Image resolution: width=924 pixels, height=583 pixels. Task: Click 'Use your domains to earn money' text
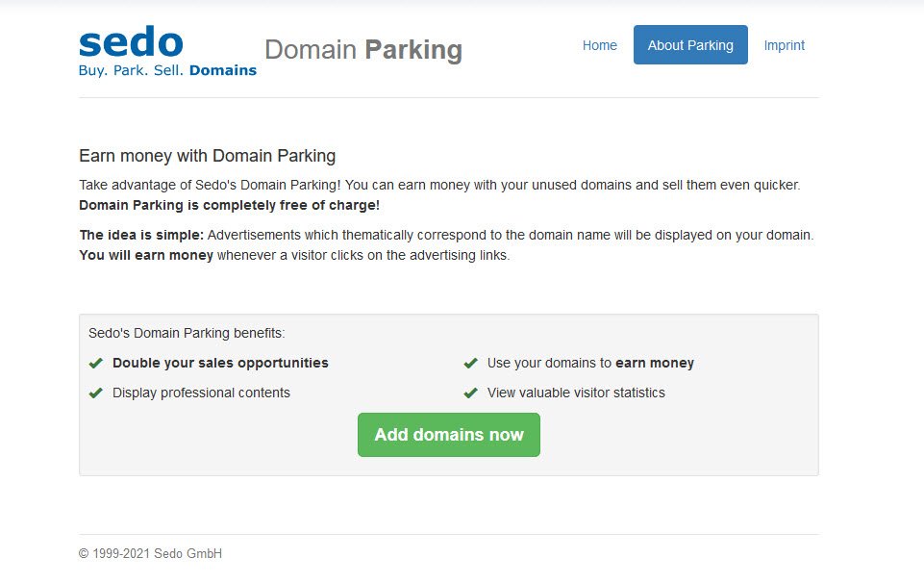click(x=590, y=363)
